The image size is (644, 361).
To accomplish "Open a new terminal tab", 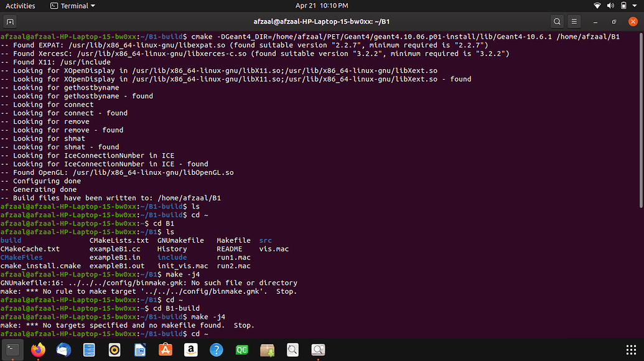I will [x=10, y=22].
